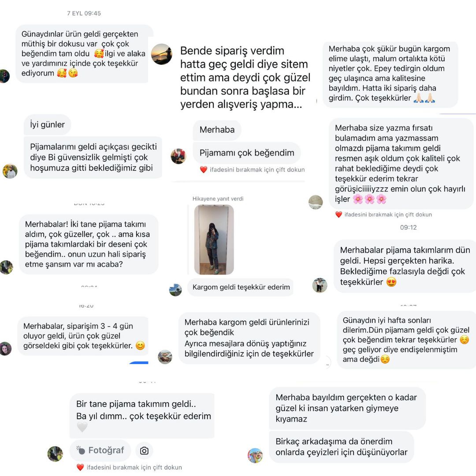Image resolution: width=476 pixels, height=476 pixels.
Task: Click the sunflower avatar next to 'Pijamalarımı geldi'
Action: (x=10, y=171)
